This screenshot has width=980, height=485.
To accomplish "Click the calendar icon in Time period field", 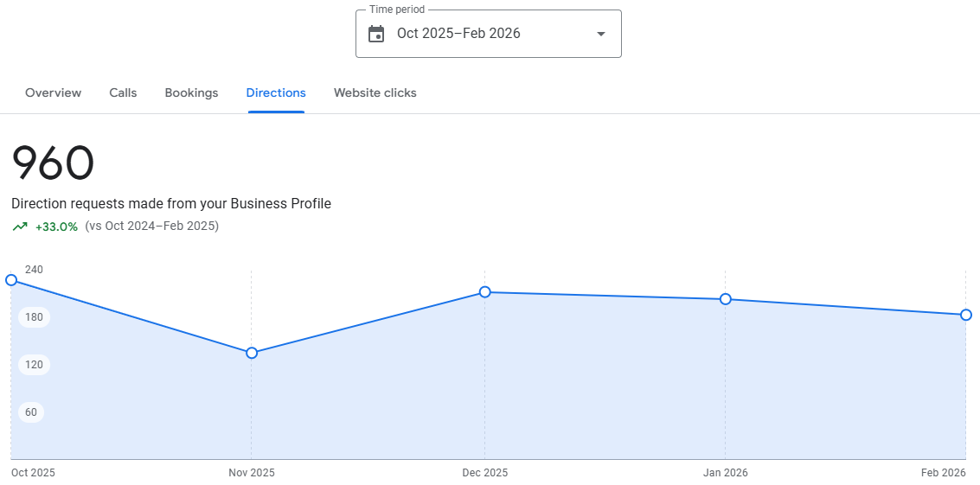I will pyautogui.click(x=376, y=34).
